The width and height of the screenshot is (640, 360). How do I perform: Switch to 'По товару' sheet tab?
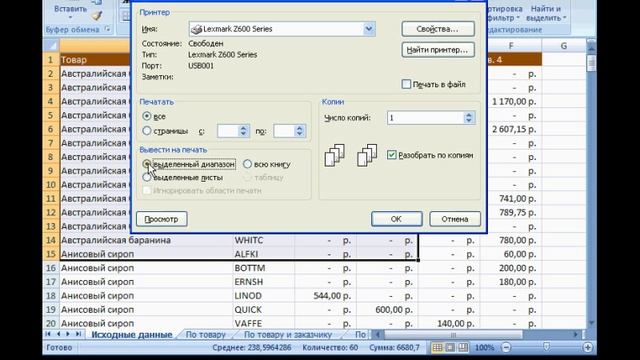[x=205, y=335]
